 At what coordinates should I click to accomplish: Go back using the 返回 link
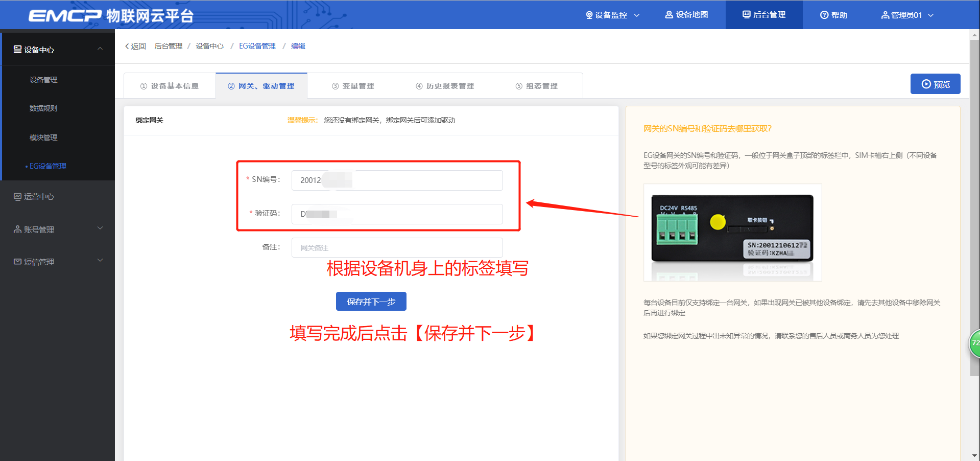135,46
